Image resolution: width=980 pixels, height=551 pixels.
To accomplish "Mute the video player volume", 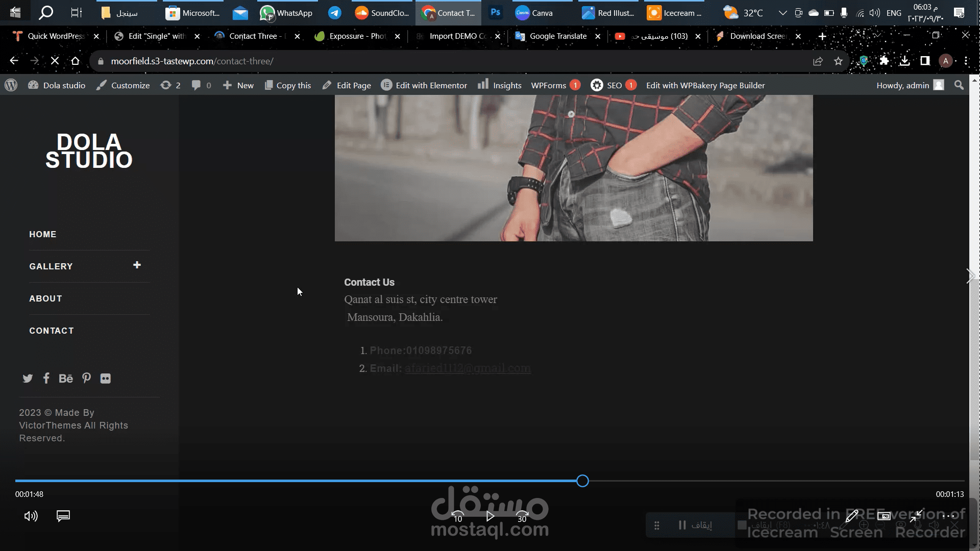I will click(31, 516).
